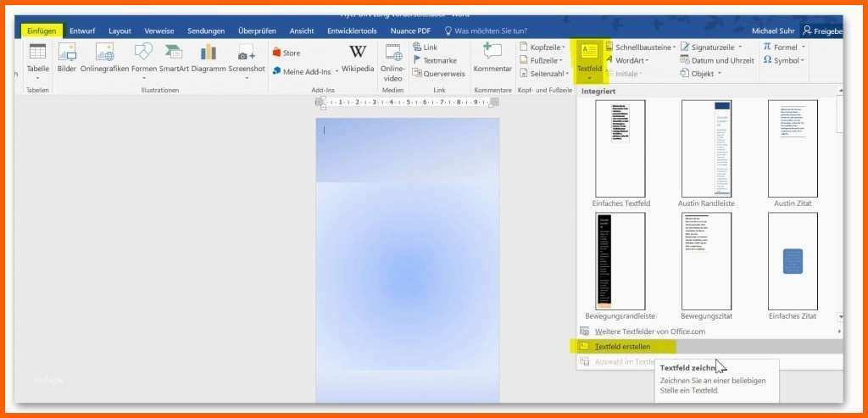Open the Verweise tab
The width and height of the screenshot is (868, 418).
pos(159,31)
